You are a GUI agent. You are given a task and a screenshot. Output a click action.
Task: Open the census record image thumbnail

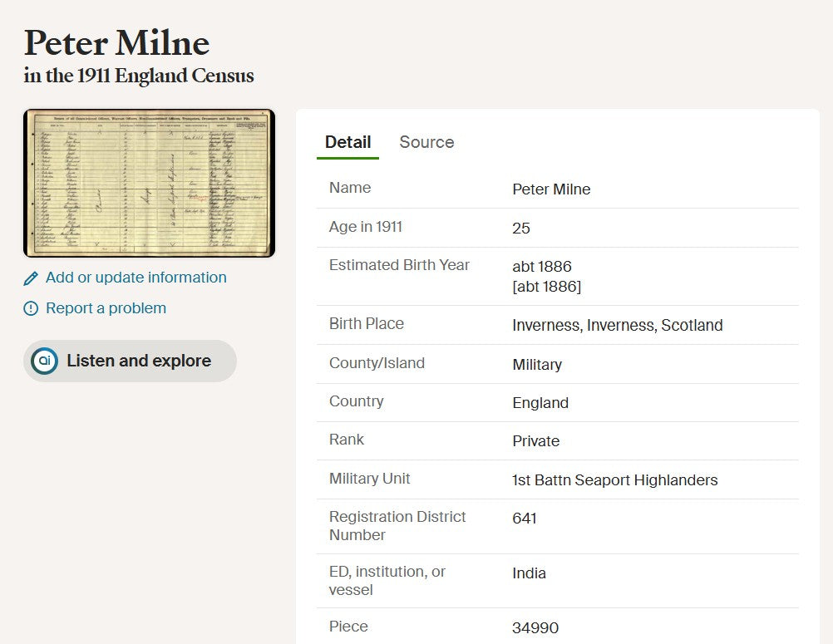click(x=150, y=183)
